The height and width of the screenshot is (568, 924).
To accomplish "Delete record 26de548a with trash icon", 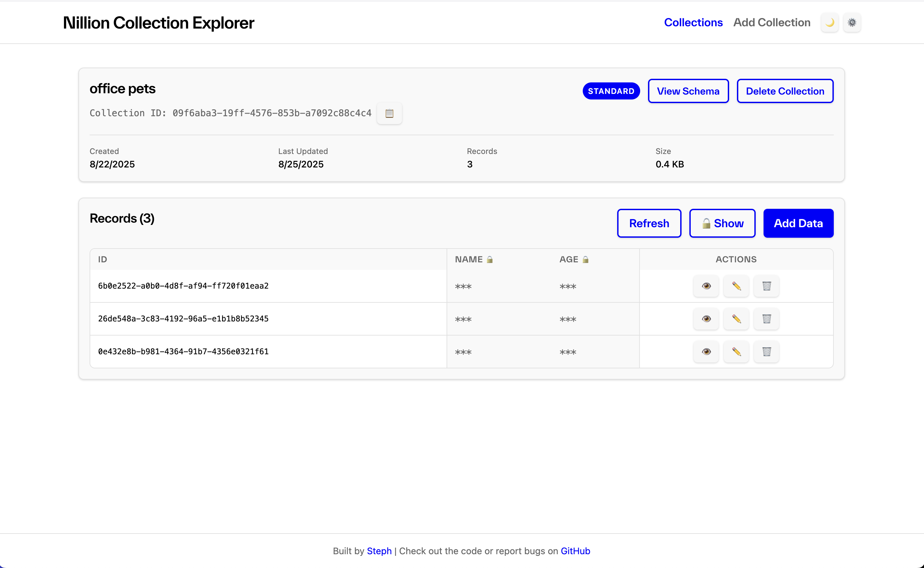I will point(766,318).
